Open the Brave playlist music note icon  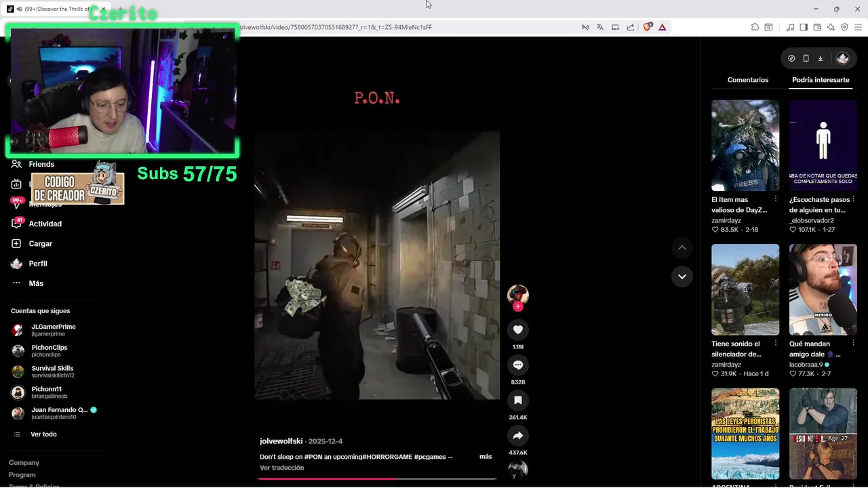click(x=790, y=27)
